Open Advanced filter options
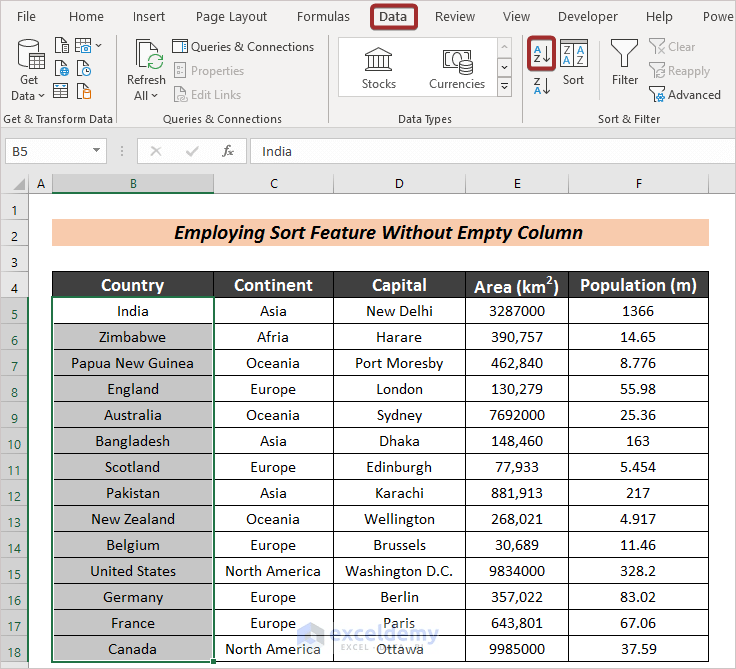 (x=685, y=95)
